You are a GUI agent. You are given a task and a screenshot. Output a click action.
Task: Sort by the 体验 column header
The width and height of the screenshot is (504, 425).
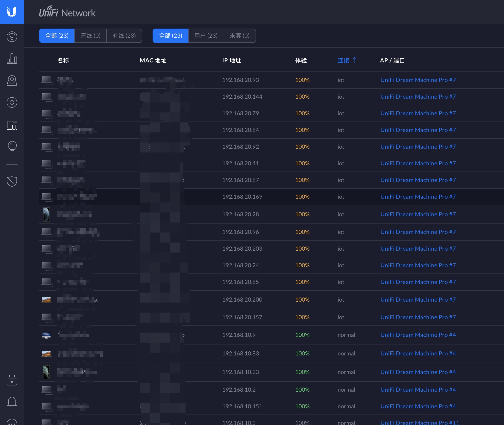301,60
